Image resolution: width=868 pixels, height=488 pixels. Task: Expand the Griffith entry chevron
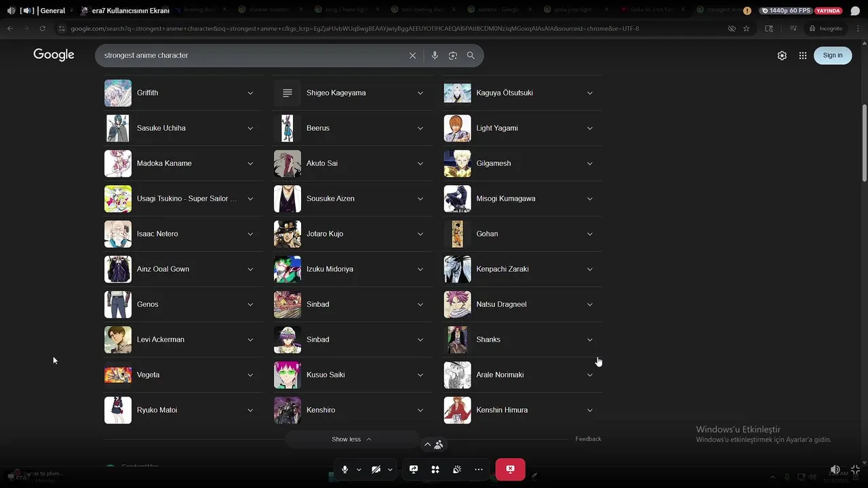250,93
